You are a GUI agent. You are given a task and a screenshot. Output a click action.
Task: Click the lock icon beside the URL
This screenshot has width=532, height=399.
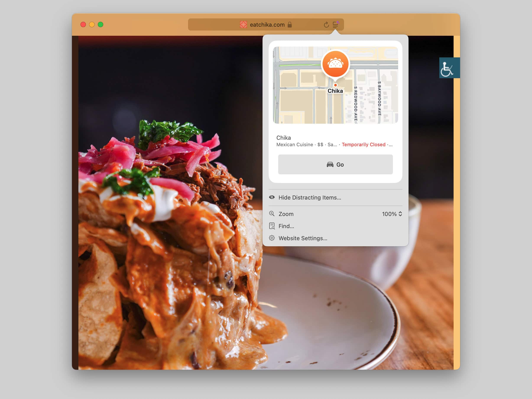(x=290, y=24)
